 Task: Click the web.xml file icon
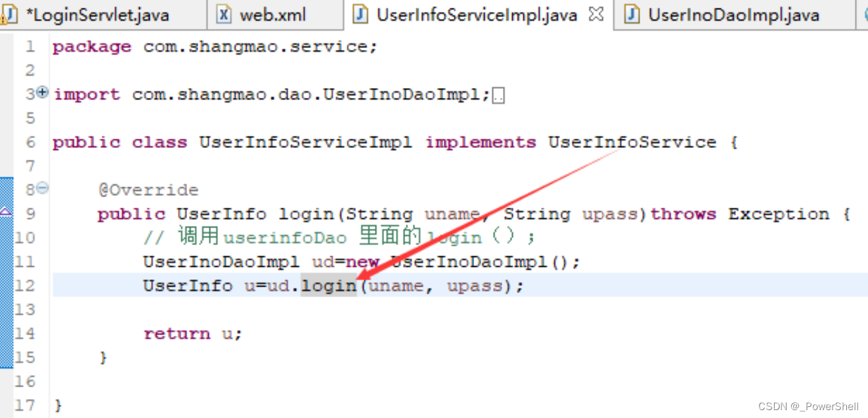click(x=225, y=14)
